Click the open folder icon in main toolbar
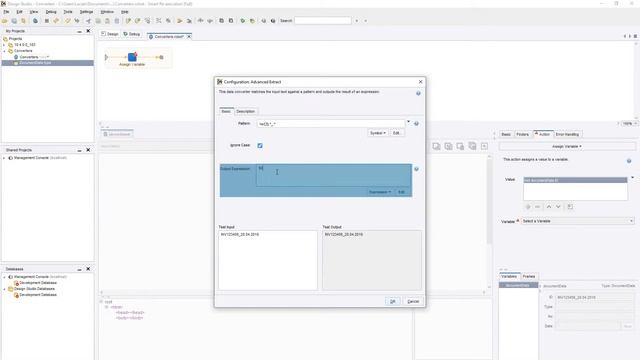Screen dimensions: 640x360 5,21
